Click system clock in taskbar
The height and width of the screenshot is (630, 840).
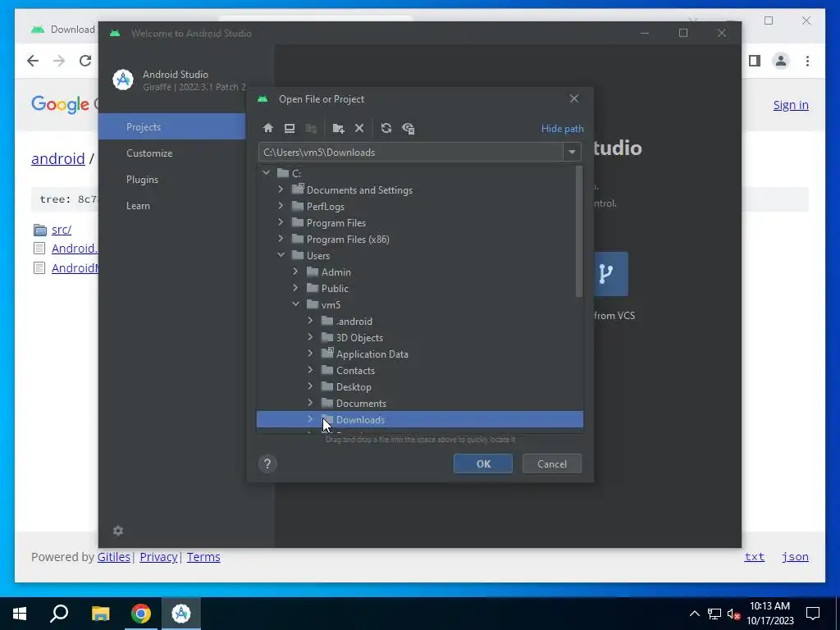pos(769,614)
